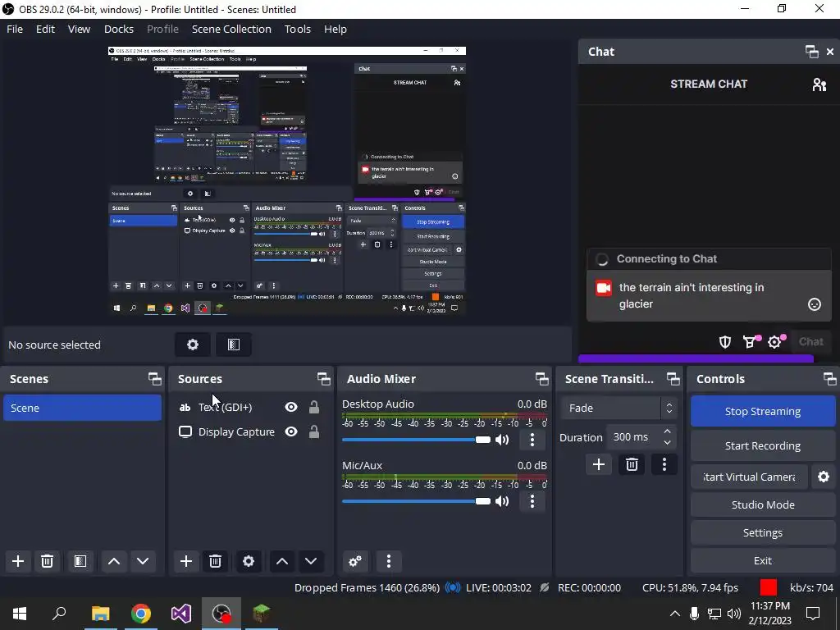Toggle lock on Text (GDI+) source
Screen dimensions: 840x630
pos(314,407)
